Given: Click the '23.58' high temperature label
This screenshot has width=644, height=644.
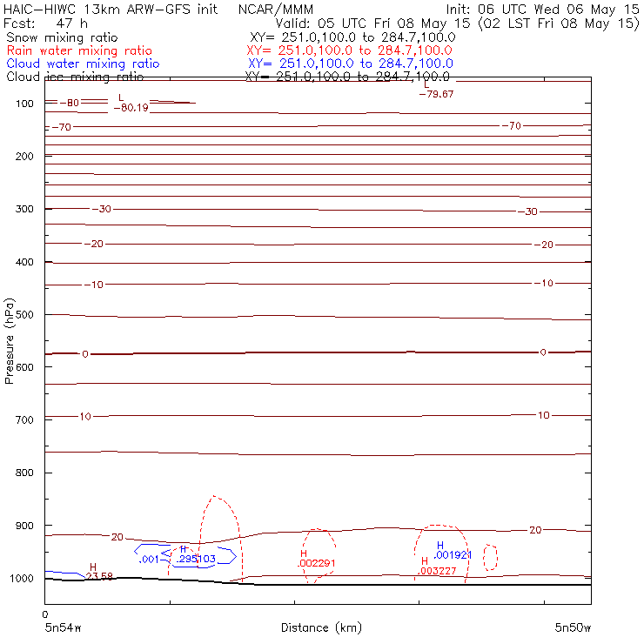Looking at the screenshot, I should tap(99, 576).
